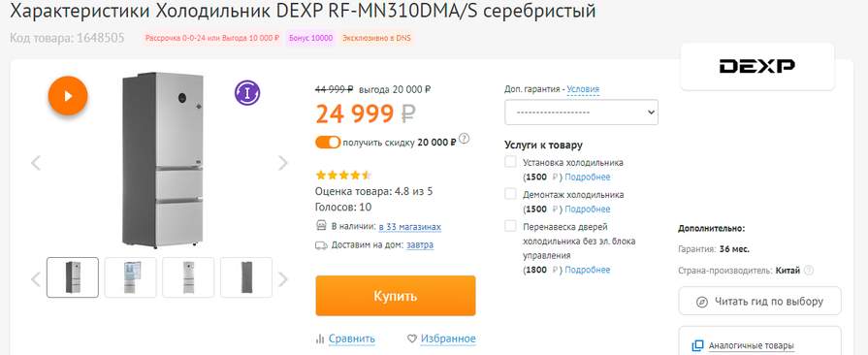Toggle the получить скидку 20 000 switch
Screen dimensions: 868x355
tap(328, 143)
